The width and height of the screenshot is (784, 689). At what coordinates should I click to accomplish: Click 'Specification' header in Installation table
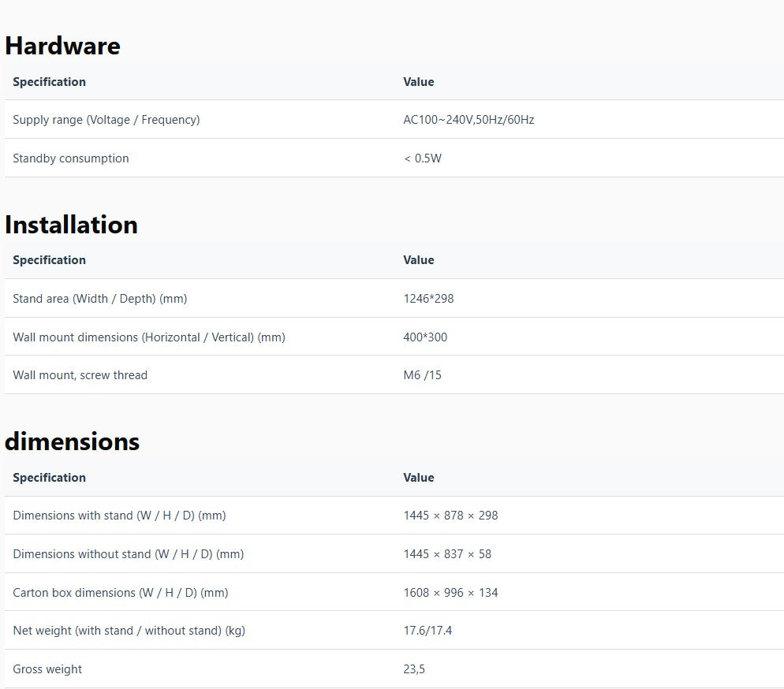50,260
